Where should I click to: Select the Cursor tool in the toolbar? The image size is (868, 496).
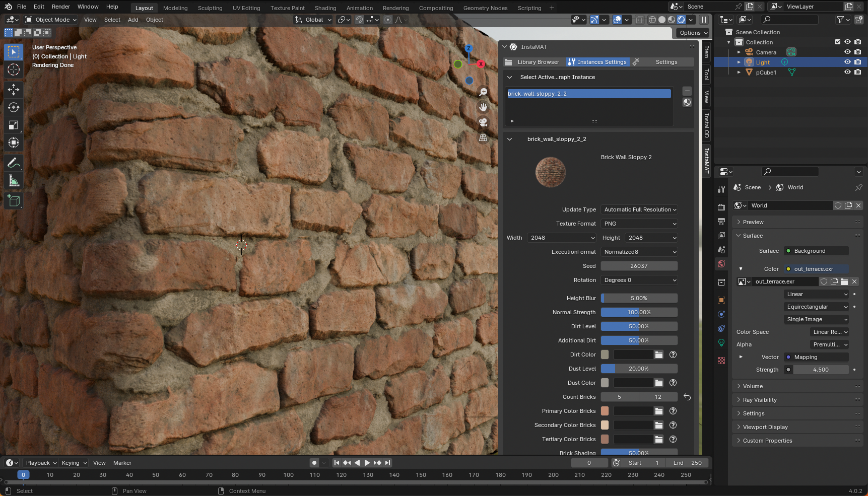click(14, 69)
